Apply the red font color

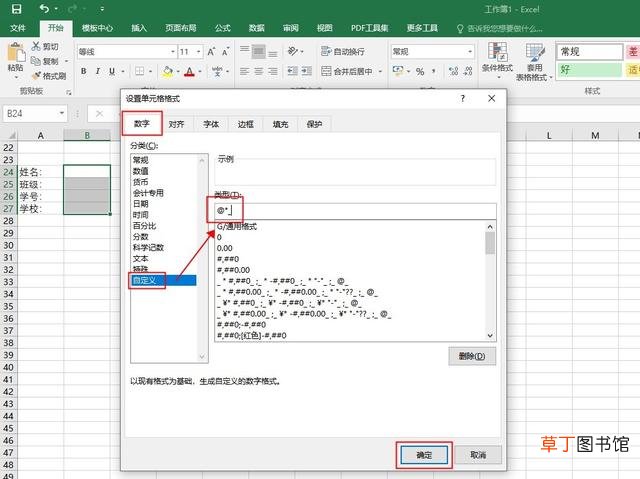(189, 72)
